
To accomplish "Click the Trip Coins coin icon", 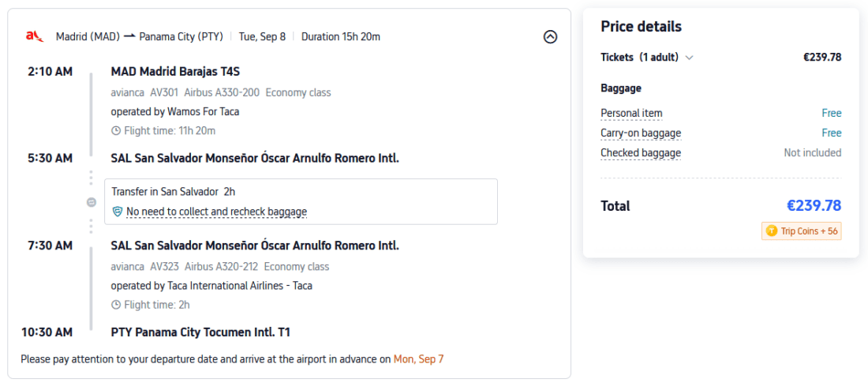I will [x=771, y=231].
